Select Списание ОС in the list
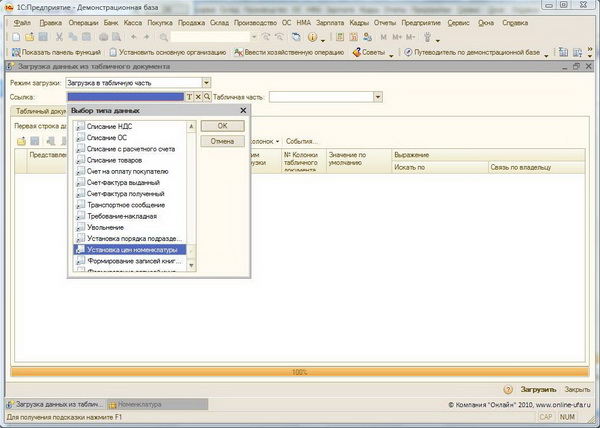 130,138
